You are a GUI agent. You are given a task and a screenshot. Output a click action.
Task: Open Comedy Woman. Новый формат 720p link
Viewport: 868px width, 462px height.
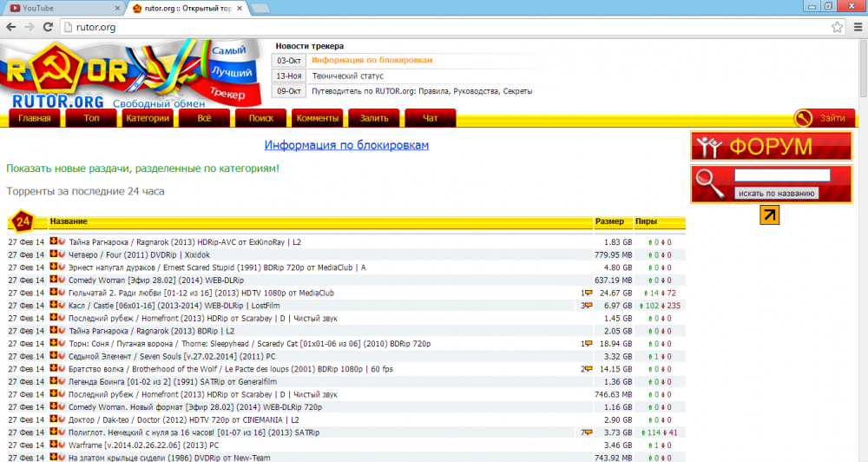click(195, 407)
